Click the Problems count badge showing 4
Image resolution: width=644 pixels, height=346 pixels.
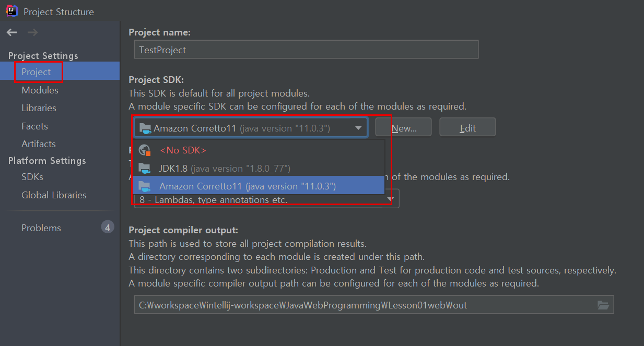pos(107,227)
